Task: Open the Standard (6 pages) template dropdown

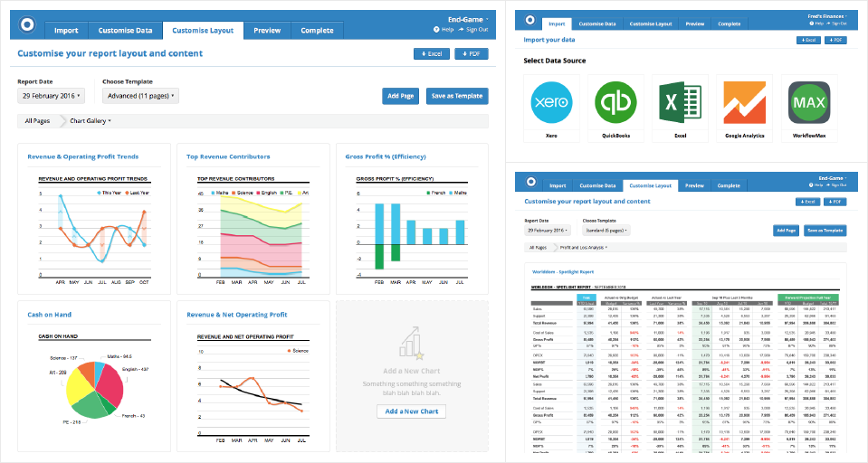Action: [606, 231]
